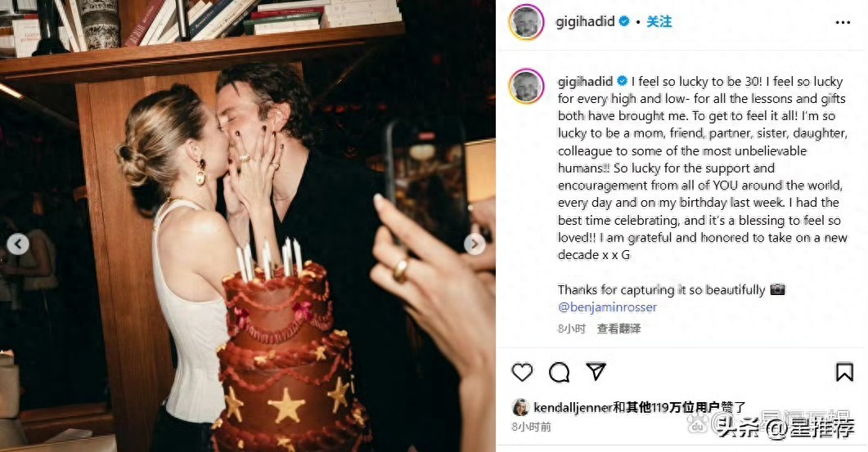Click the birthday cake photo
The image size is (868, 452).
click(247, 226)
